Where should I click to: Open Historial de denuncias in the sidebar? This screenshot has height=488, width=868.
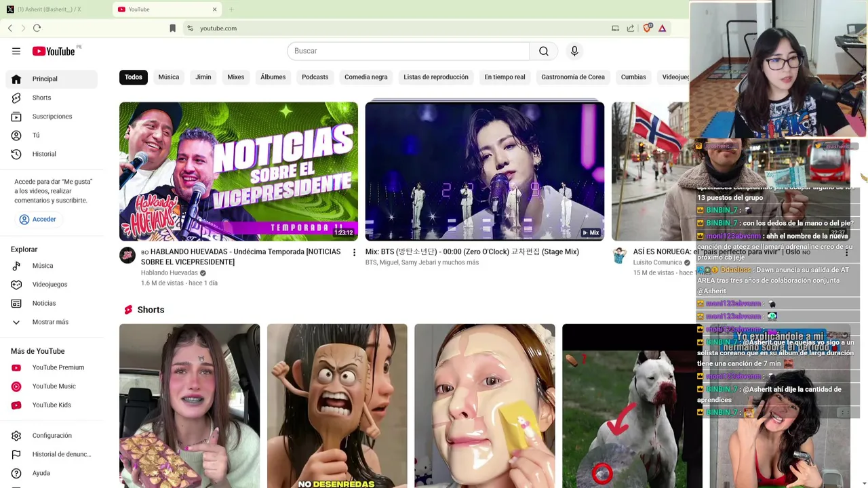pyautogui.click(x=52, y=454)
